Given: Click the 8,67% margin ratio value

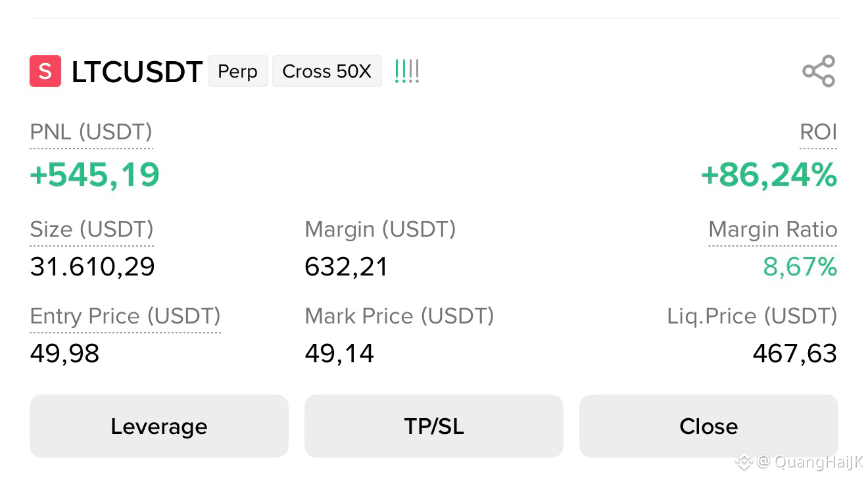Looking at the screenshot, I should click(800, 267).
